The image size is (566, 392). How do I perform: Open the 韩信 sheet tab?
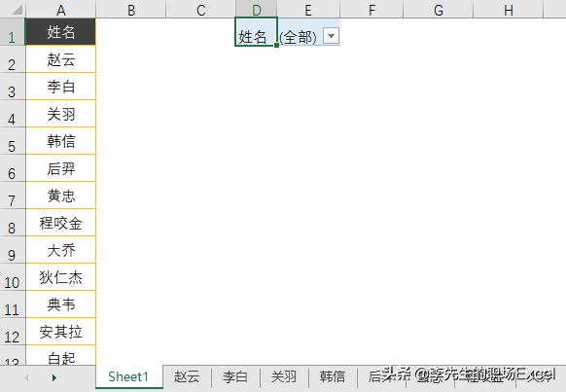click(x=333, y=376)
